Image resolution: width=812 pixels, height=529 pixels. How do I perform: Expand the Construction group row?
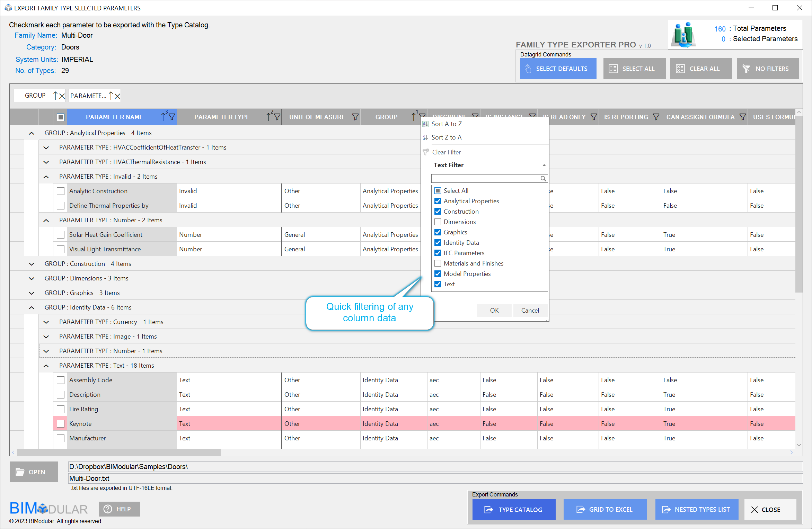tap(32, 264)
